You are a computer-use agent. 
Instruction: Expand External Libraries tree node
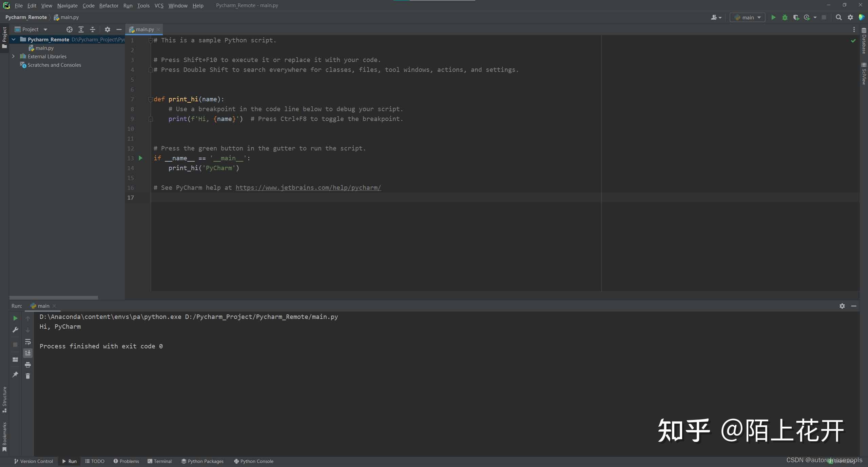[13, 56]
